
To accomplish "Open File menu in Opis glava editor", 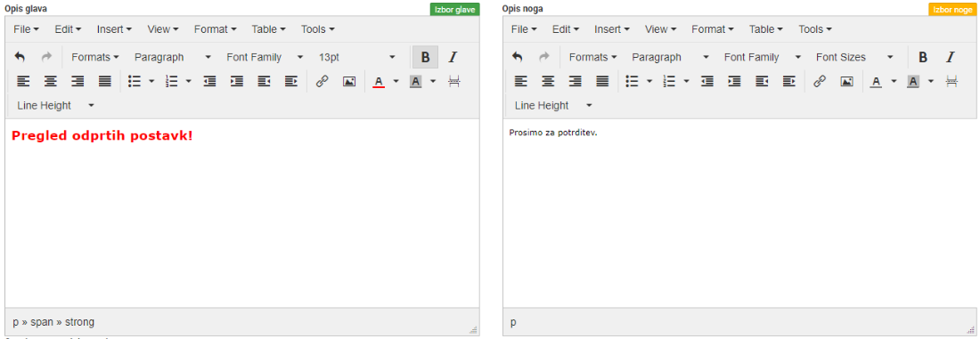I will point(26,28).
